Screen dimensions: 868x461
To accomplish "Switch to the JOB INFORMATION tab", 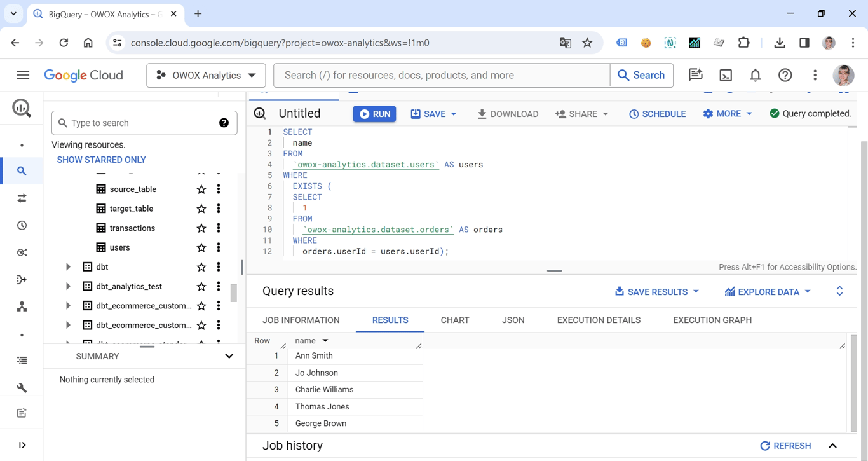I will (x=301, y=320).
